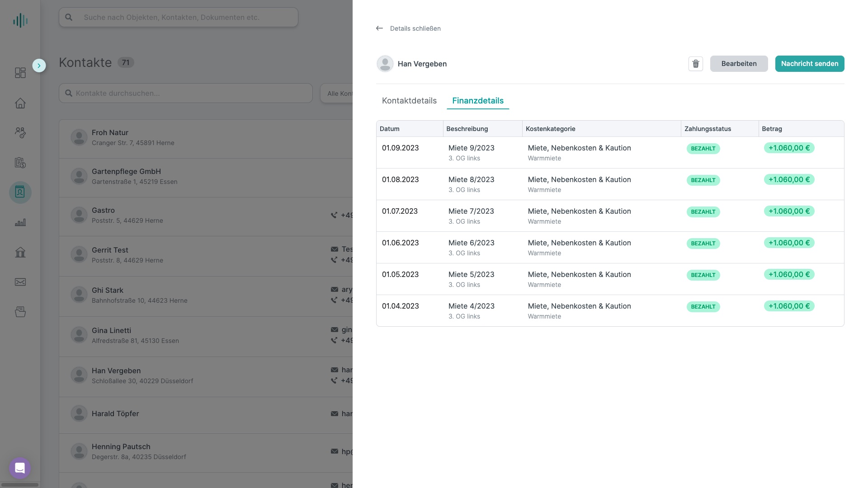The image size is (868, 488).
Task: Click the phone icon in Han Vergeben row
Action: coord(334,380)
